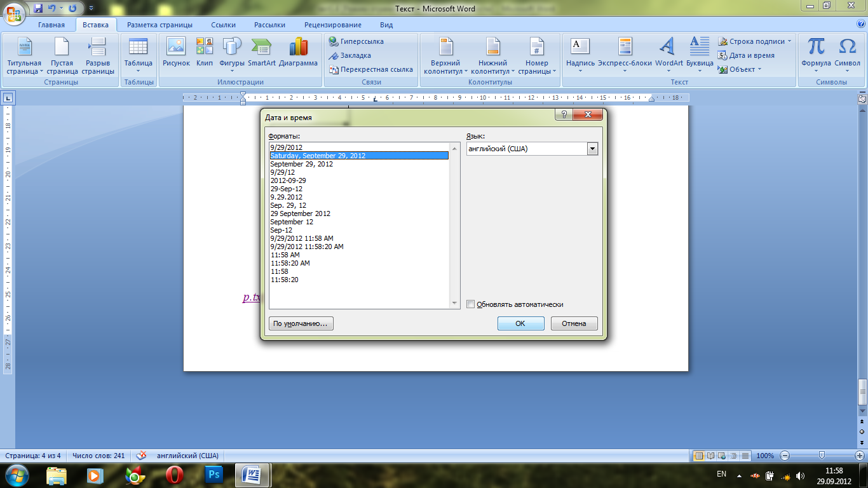The width and height of the screenshot is (868, 488).
Task: Select format '29-Sep-12'
Action: coord(359,189)
